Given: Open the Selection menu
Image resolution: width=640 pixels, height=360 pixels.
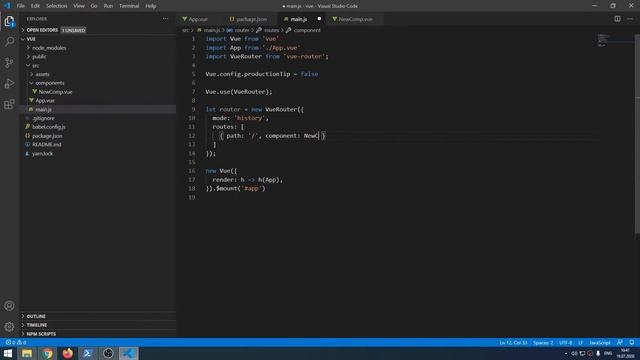Looking at the screenshot, I should (56, 6).
